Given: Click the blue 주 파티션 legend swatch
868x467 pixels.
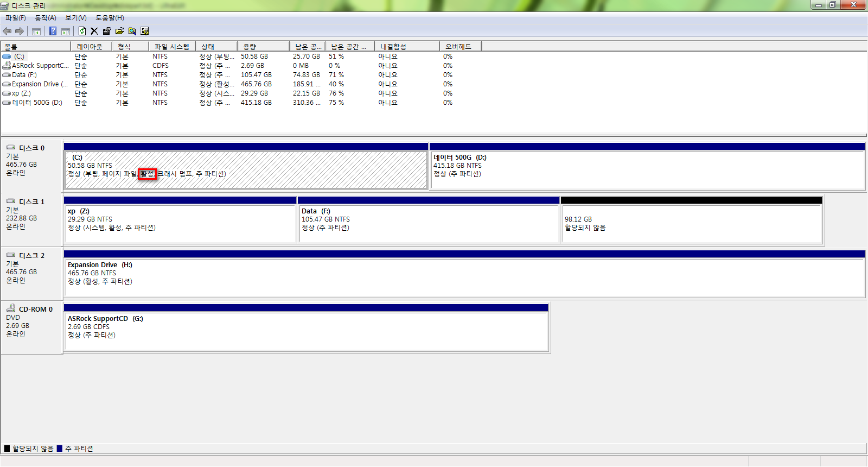Looking at the screenshot, I should (x=60, y=449).
